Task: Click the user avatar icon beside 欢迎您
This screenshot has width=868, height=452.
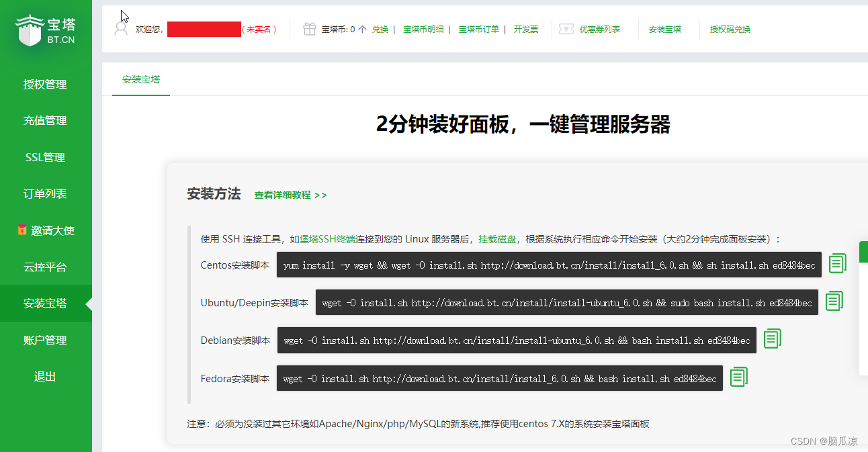Action: (x=121, y=29)
